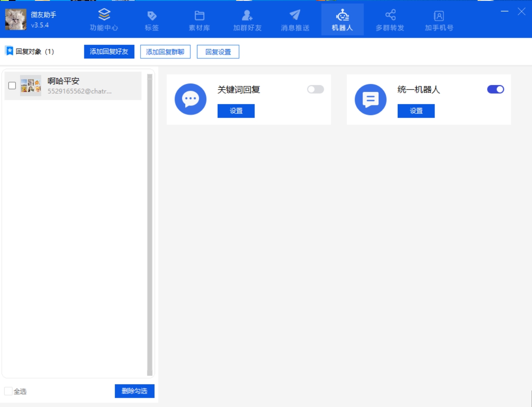Enable the 关键词回复 switch
Image resolution: width=532 pixels, height=407 pixels.
point(316,89)
